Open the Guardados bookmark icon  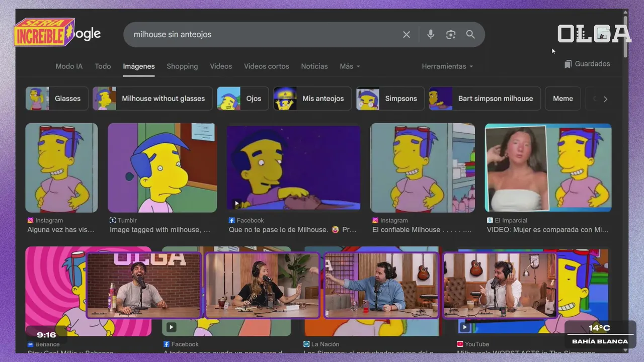(568, 64)
